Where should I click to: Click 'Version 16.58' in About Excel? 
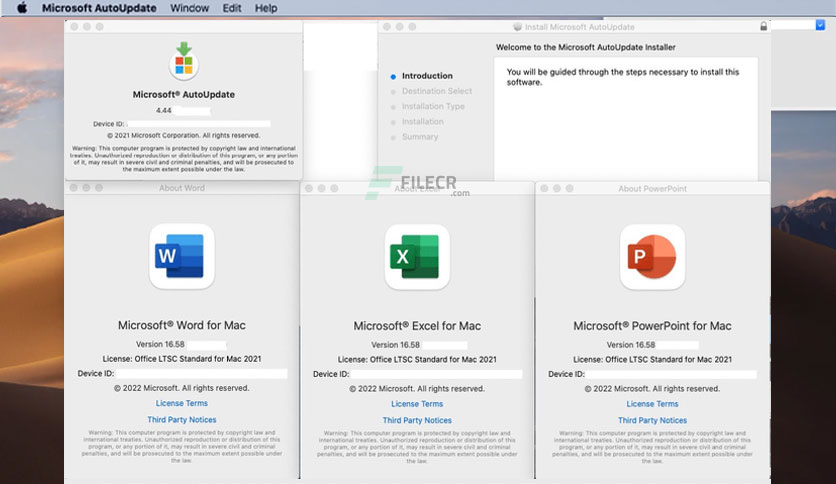[x=396, y=345]
